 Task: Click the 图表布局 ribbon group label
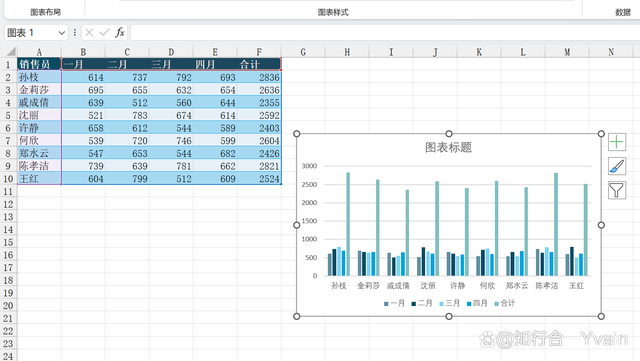[45, 12]
